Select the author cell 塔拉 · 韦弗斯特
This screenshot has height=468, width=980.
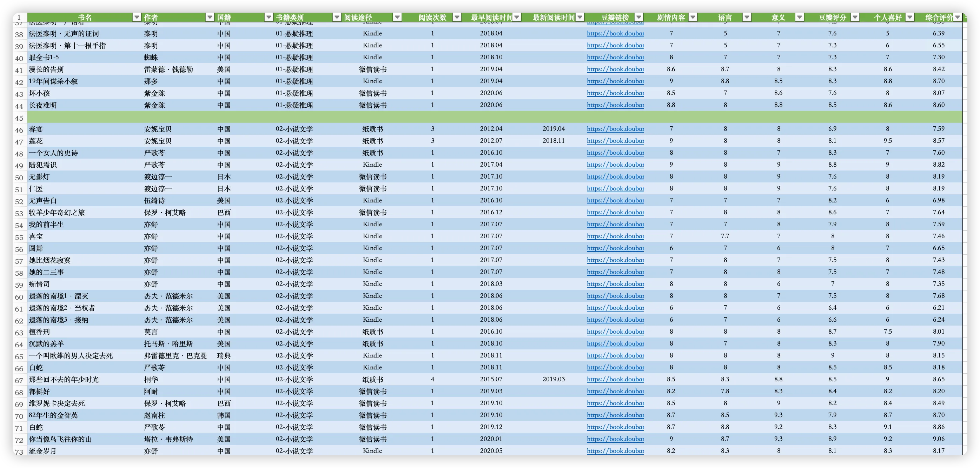(x=168, y=439)
